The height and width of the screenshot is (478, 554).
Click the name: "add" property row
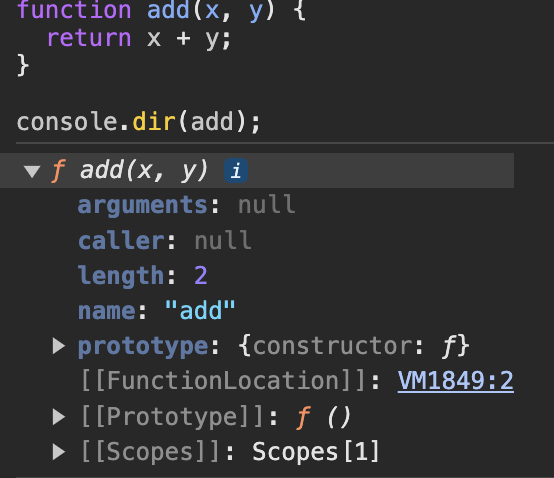(x=157, y=311)
